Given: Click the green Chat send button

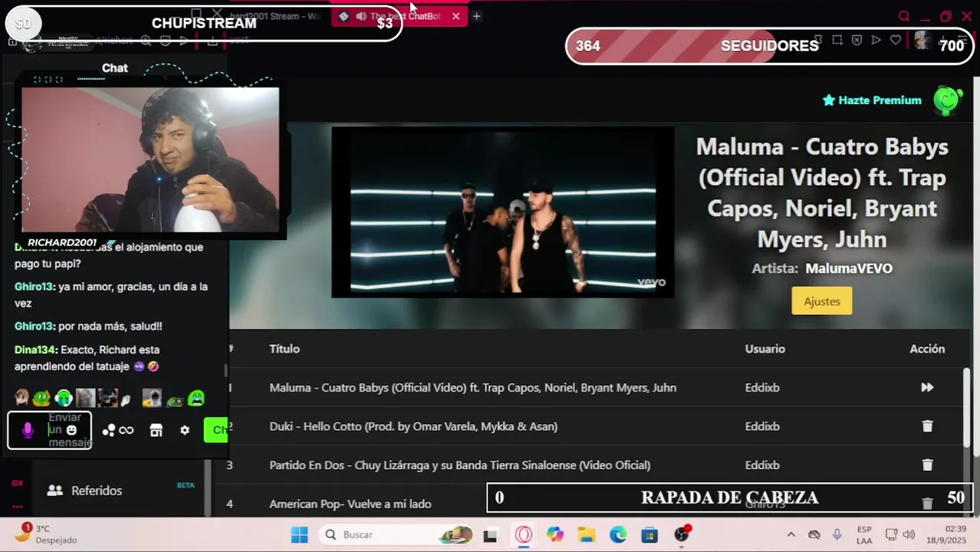Looking at the screenshot, I should tap(217, 430).
